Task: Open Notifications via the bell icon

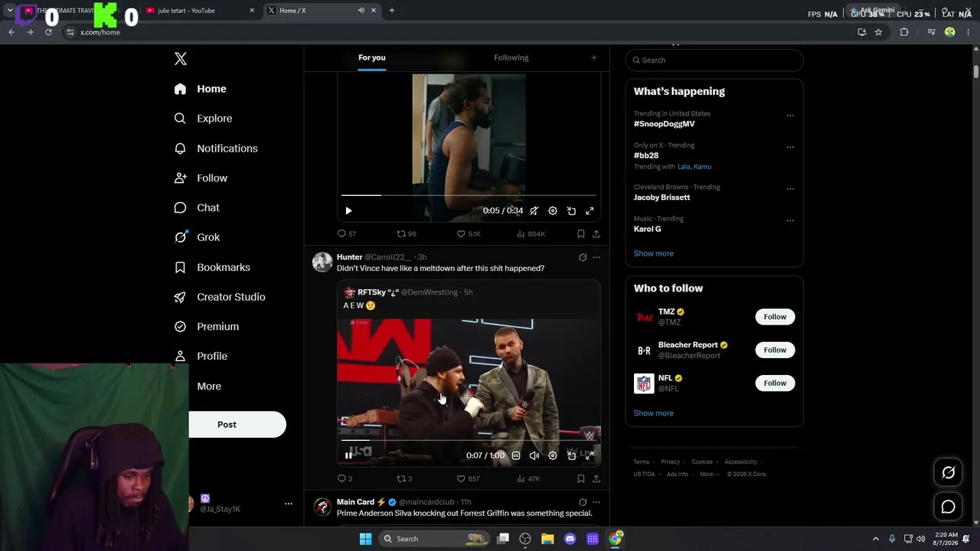Action: tap(180, 148)
